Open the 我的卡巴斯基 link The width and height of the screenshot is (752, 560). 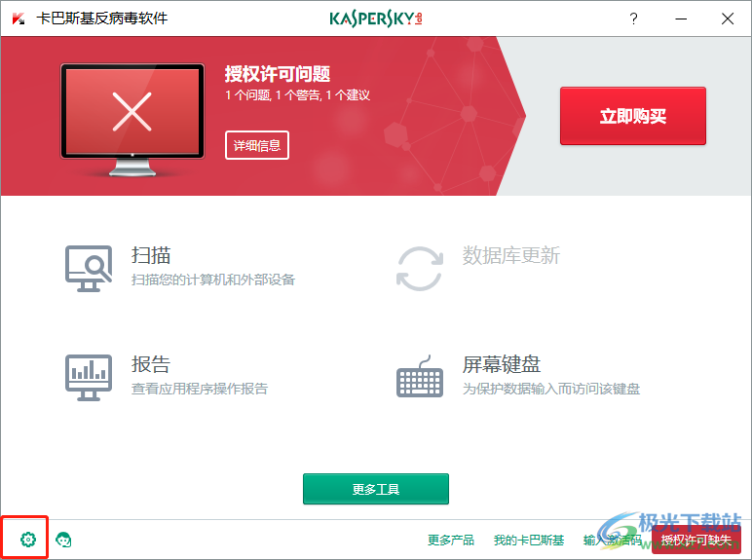coord(529,541)
